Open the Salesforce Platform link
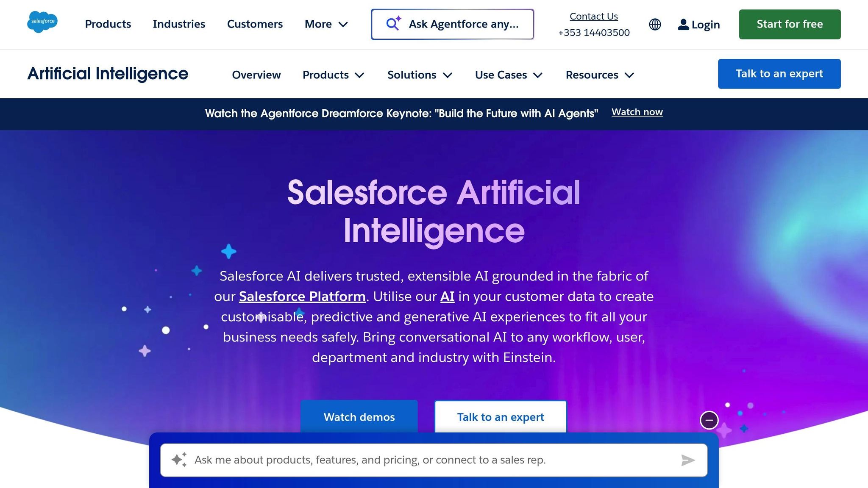The height and width of the screenshot is (488, 868). (x=303, y=297)
